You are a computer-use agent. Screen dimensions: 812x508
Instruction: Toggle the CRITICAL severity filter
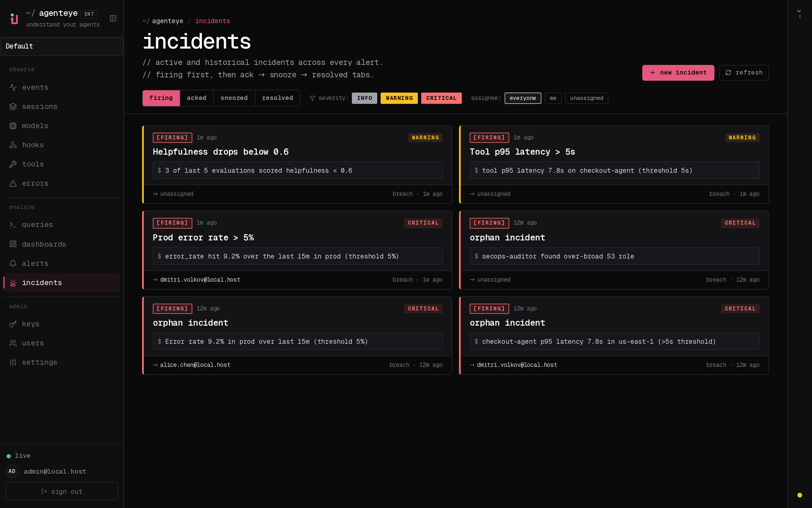(441, 98)
